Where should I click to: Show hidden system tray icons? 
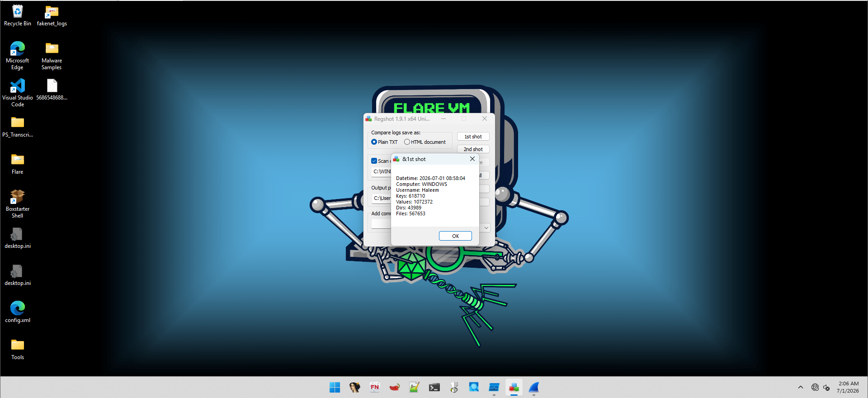click(x=801, y=388)
